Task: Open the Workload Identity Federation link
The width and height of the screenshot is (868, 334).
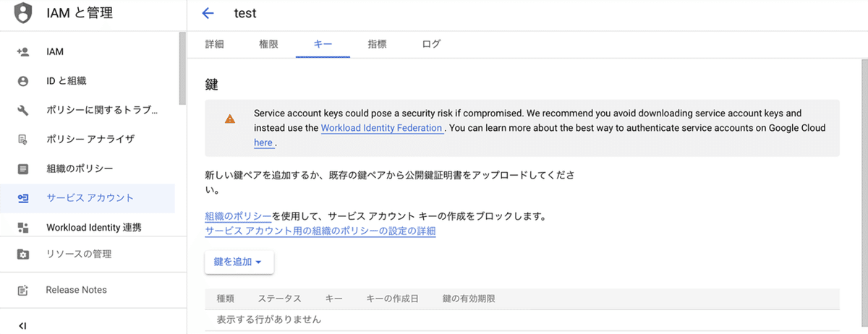Action: coord(382,128)
